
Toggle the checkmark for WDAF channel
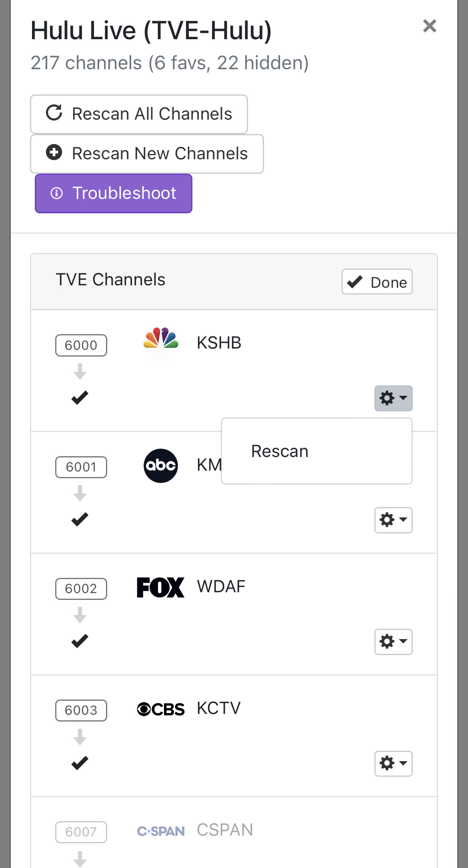pos(80,641)
